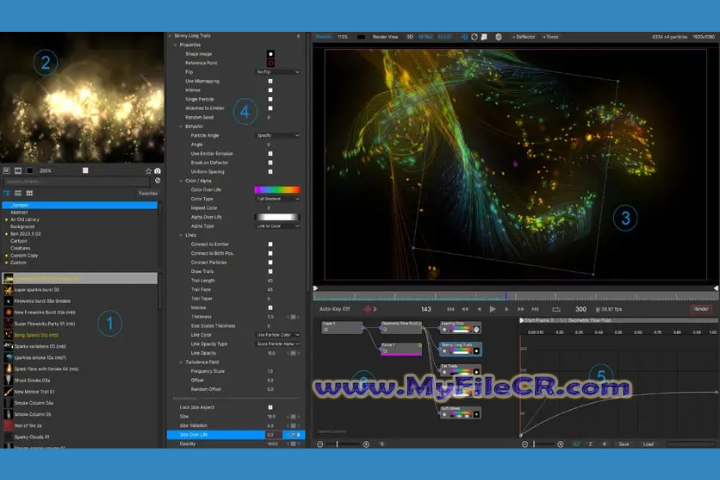The height and width of the screenshot is (480, 720).
Task: Step back one frame
Action: coord(479,309)
